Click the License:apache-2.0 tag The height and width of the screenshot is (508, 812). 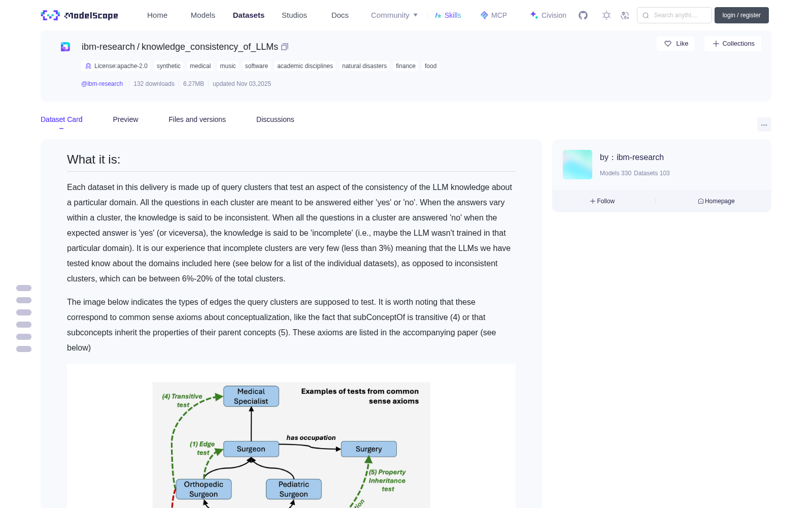[x=116, y=66]
